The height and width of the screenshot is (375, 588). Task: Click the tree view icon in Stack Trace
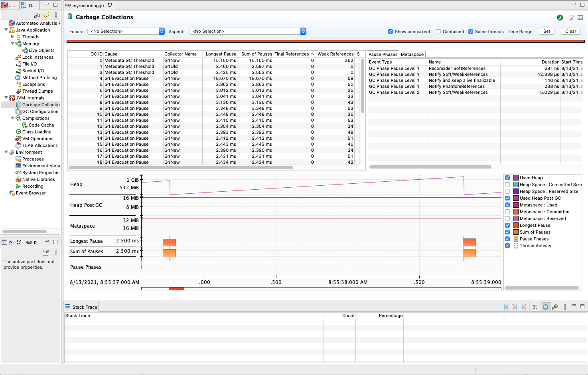(535, 307)
